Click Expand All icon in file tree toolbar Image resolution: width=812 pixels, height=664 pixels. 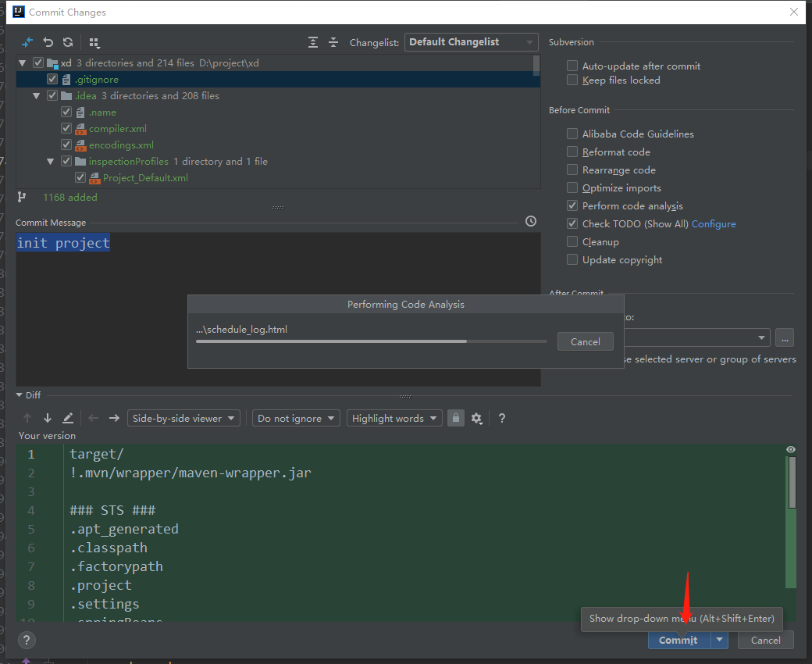pyautogui.click(x=313, y=42)
